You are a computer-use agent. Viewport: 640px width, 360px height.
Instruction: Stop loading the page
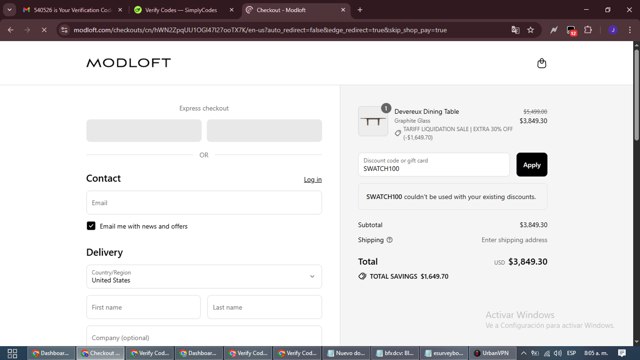coord(44,30)
